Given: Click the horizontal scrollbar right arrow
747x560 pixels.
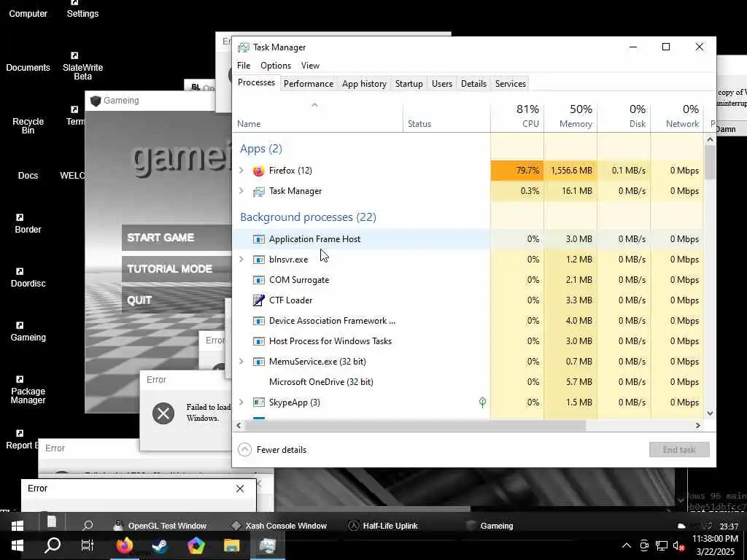Looking at the screenshot, I should coord(698,425).
